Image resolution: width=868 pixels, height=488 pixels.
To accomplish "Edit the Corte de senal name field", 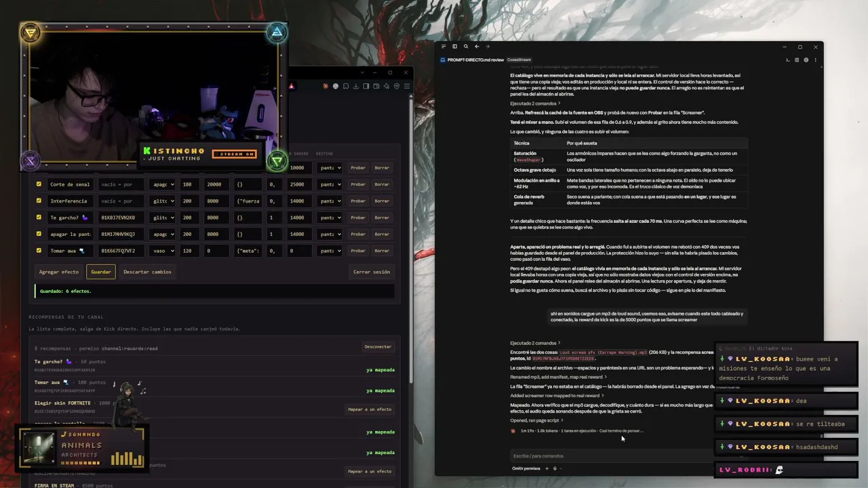I will 71,184.
